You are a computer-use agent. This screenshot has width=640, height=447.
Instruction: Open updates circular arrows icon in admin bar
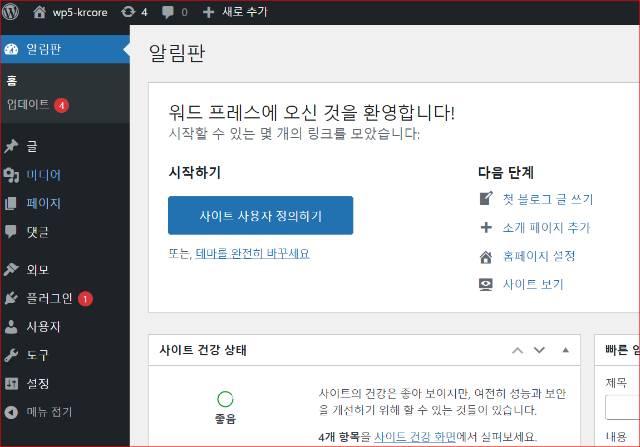pos(128,12)
